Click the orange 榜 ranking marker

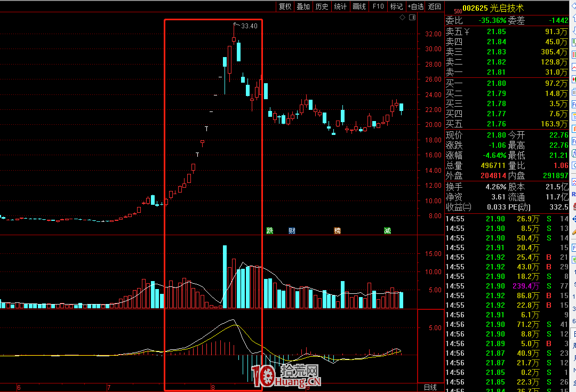coord(337,231)
